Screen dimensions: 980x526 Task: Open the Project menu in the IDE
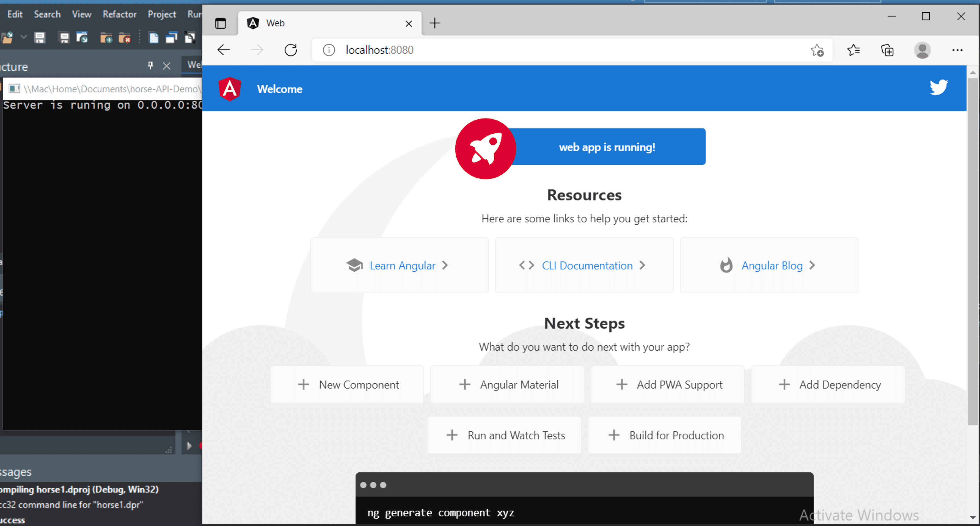pyautogui.click(x=162, y=14)
